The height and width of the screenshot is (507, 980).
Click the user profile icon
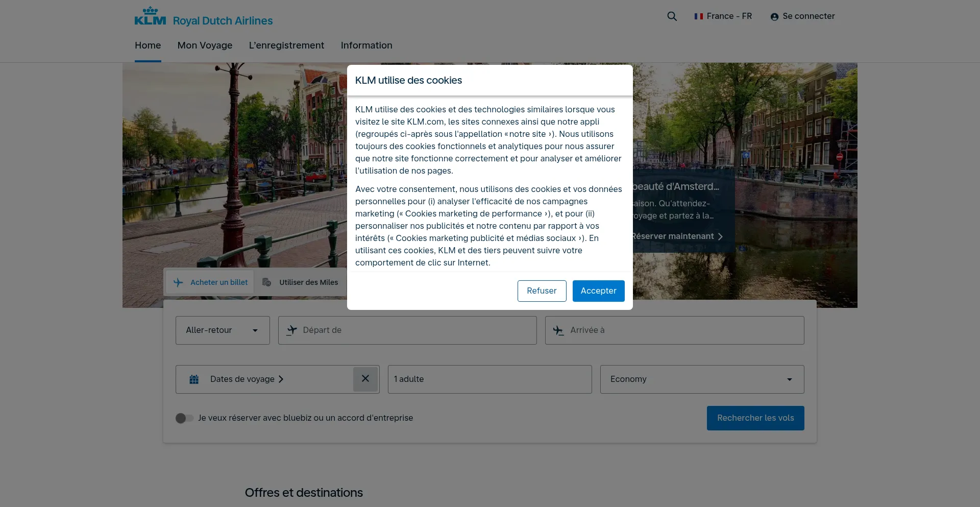point(774,17)
